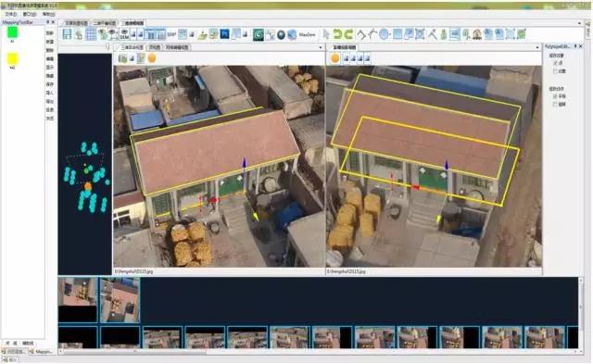Toggle the bottom unchecked checkbox in right panel
Viewport: 593px width, 364px height.
[x=556, y=104]
